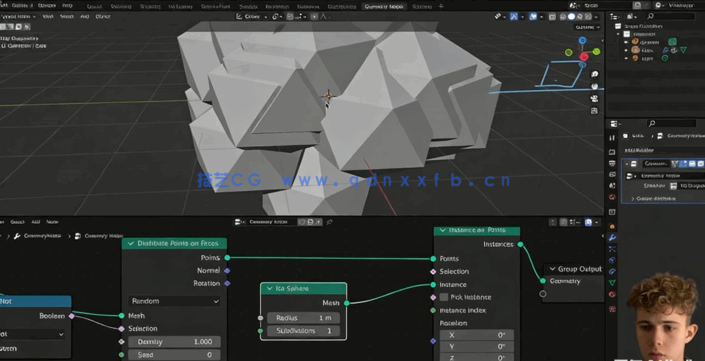705x361 pixels.
Task: Toggle modifier realtime display in viewport
Action: (692, 164)
